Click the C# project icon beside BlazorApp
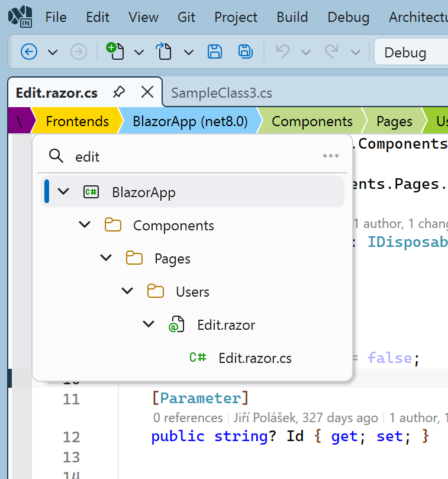448x479 pixels. [x=91, y=192]
